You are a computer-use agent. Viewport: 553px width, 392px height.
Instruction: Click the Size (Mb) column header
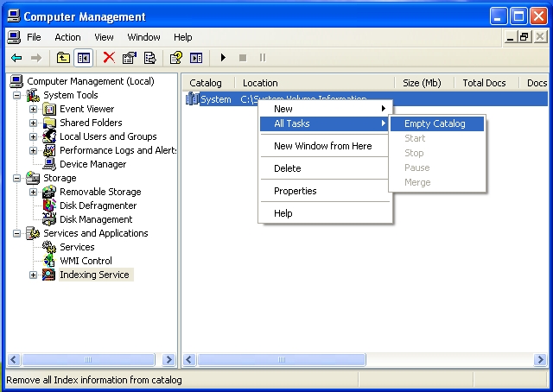pos(424,83)
